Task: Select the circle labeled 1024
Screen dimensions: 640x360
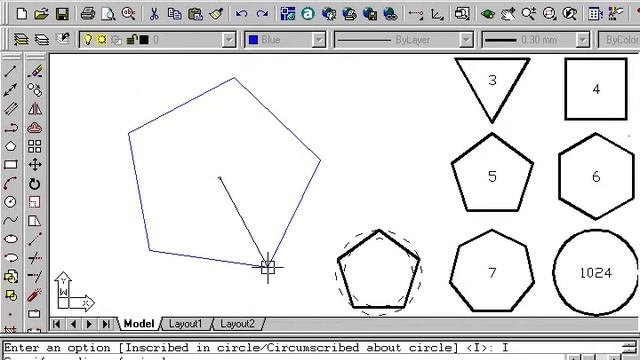Action: [x=596, y=273]
